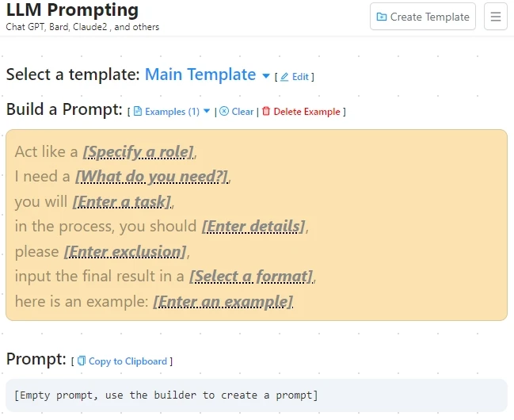
Task: Click the folder-plus icon in Create Template
Action: [381, 17]
